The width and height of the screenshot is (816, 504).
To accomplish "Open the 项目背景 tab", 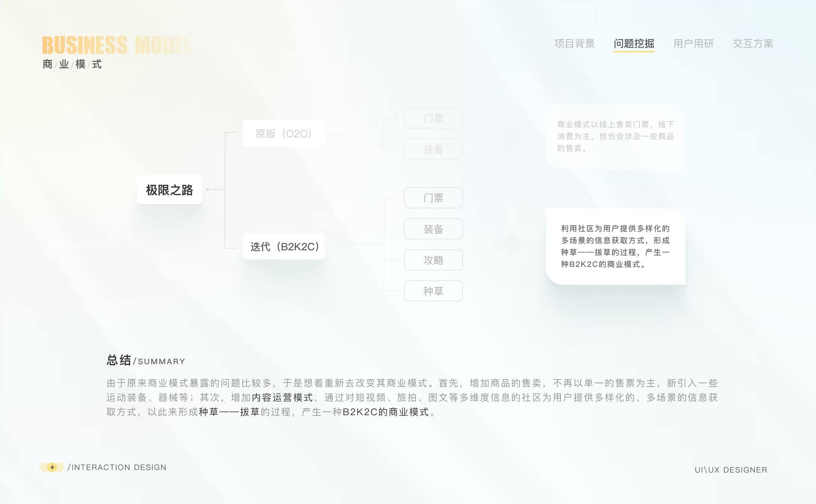I will pyautogui.click(x=574, y=43).
